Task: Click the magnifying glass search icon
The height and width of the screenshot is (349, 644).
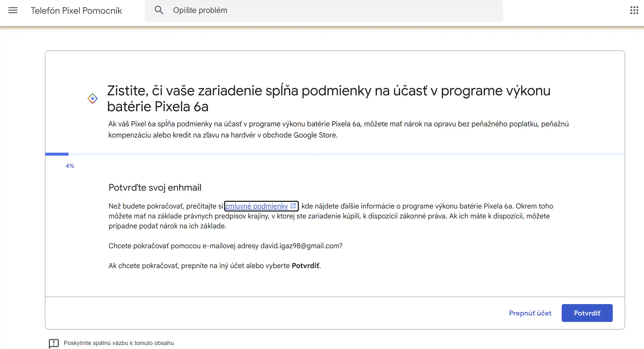Action: click(159, 10)
